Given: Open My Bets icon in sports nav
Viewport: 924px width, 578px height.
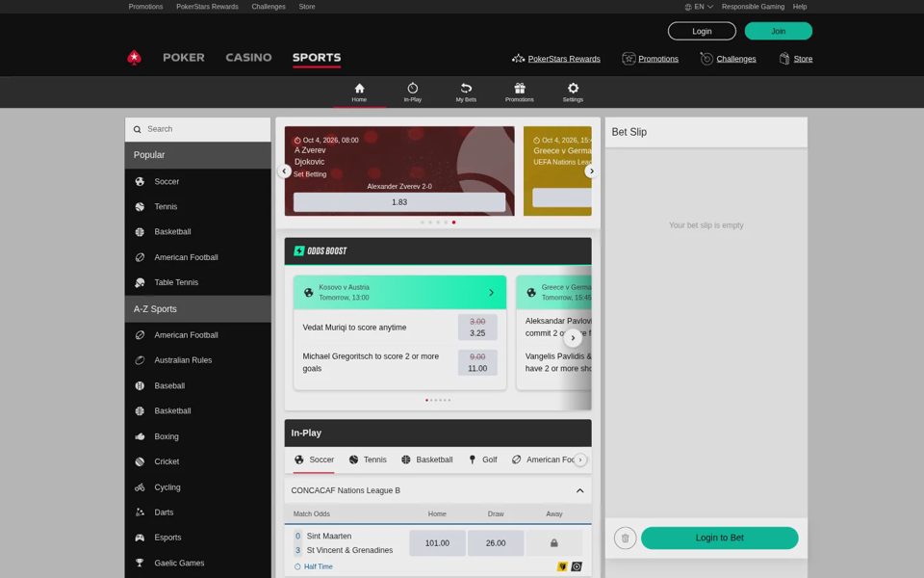Looking at the screenshot, I should pos(466,89).
